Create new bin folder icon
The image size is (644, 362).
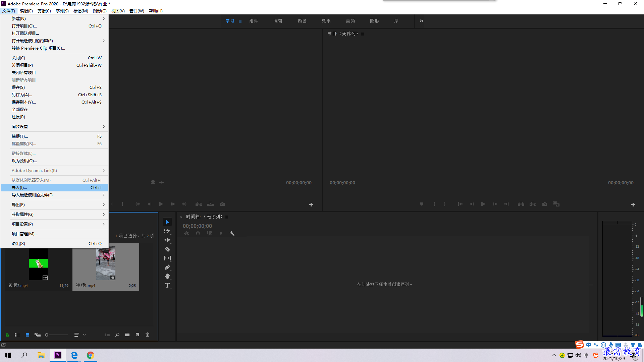(x=127, y=335)
